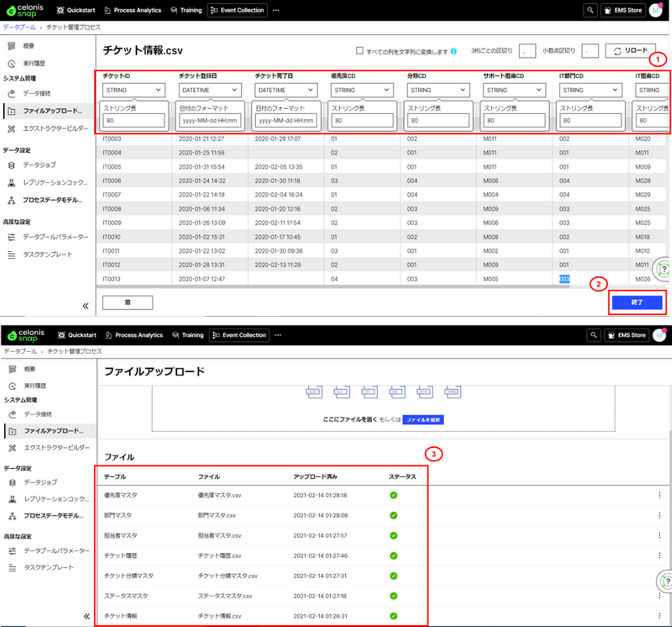The image size is (672, 627).
Task: Click the XLSX file type icon
Action: click(314, 392)
